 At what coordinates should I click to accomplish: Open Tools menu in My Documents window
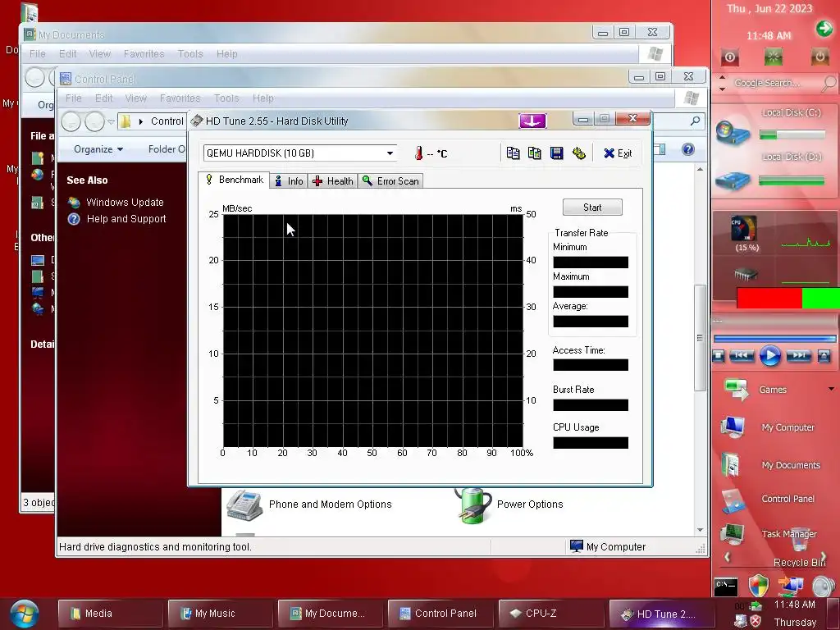190,53
